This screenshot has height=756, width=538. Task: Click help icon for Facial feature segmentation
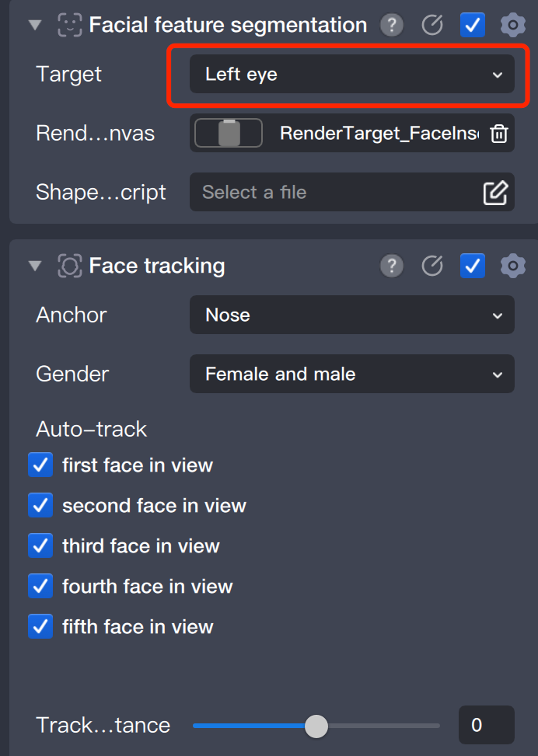[392, 26]
